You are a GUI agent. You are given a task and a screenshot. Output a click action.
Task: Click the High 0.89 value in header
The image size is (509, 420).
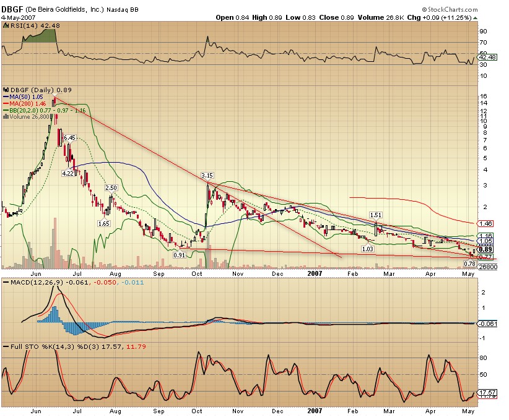tap(267, 17)
